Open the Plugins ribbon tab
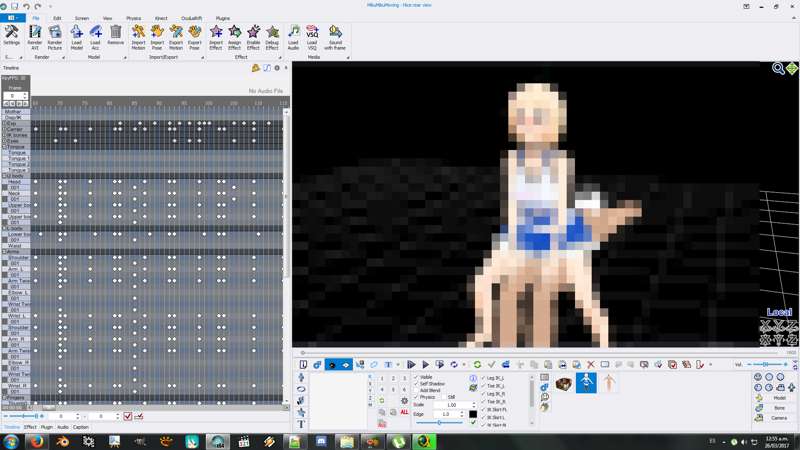Screen dimensions: 800x450 (x=222, y=18)
